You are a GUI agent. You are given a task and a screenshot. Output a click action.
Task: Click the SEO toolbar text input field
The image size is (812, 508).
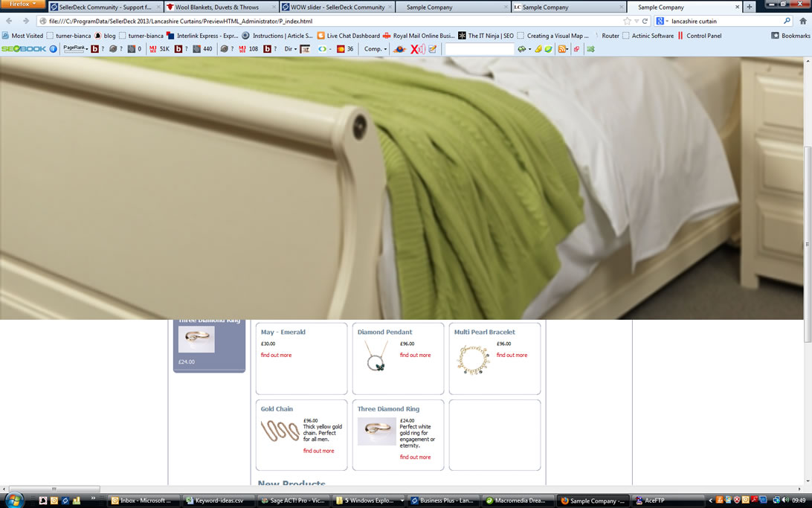tap(479, 49)
